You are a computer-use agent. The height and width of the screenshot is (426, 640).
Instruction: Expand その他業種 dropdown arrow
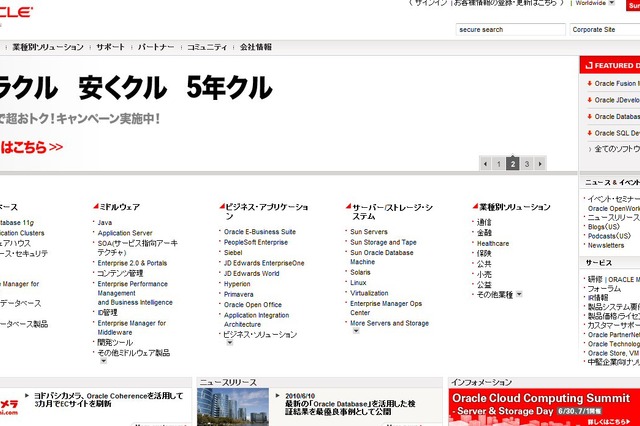(519, 294)
